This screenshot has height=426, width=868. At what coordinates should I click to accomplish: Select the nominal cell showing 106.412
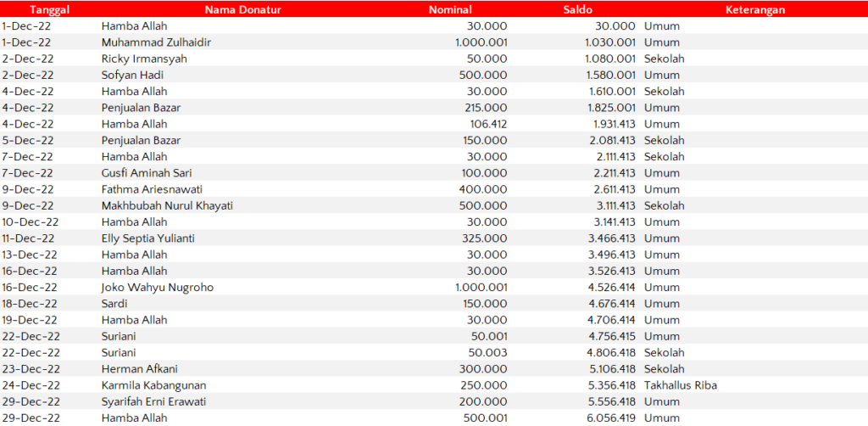click(487, 124)
